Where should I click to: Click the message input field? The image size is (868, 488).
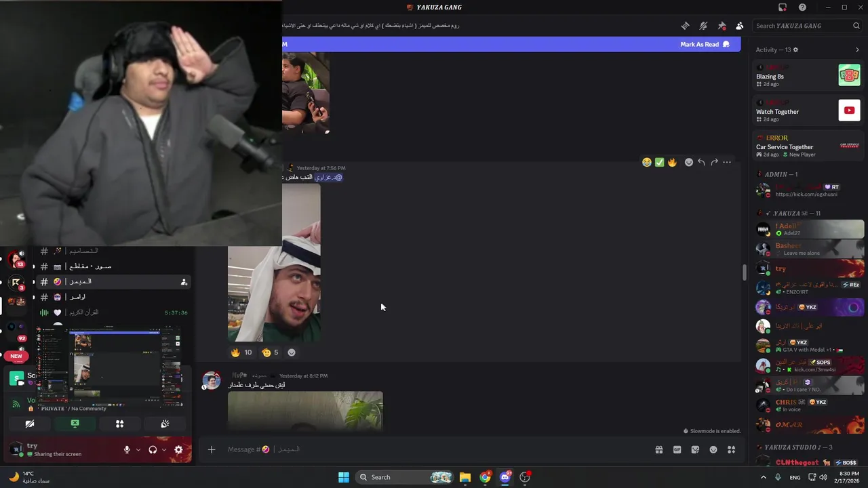tap(434, 449)
